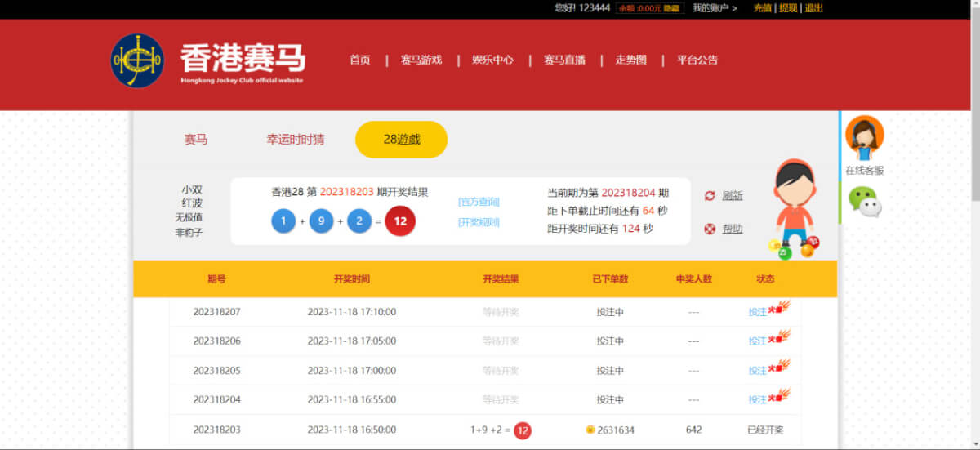Click the coin icon beside 2631634
The image size is (980, 450).
click(590, 430)
